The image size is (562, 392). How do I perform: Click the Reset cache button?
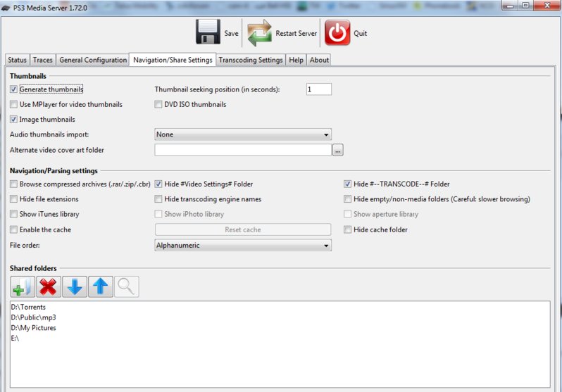243,229
